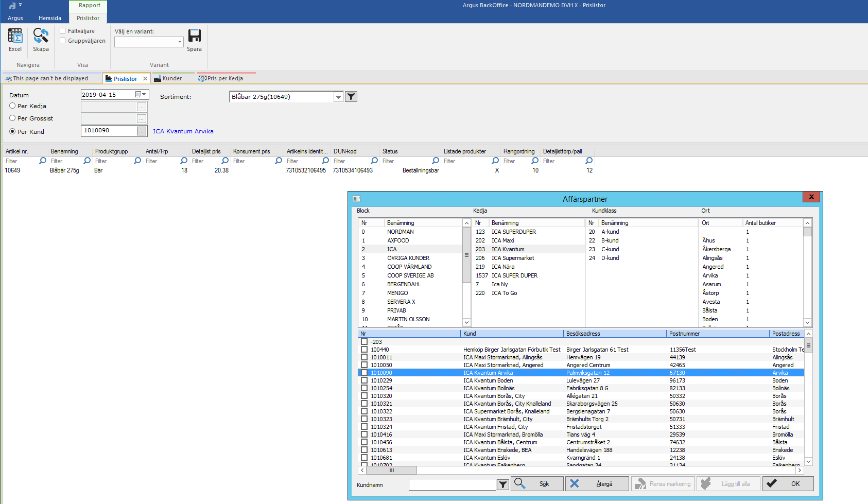868x504 pixels.
Task: Check the box for ICA Kvantum Eslöv
Action: pyautogui.click(x=364, y=458)
